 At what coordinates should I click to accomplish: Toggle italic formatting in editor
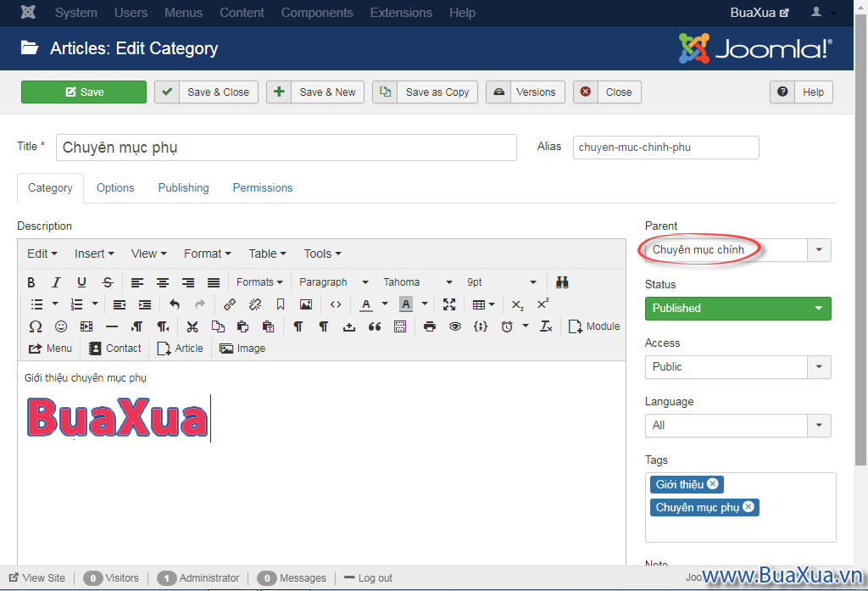[x=56, y=282]
